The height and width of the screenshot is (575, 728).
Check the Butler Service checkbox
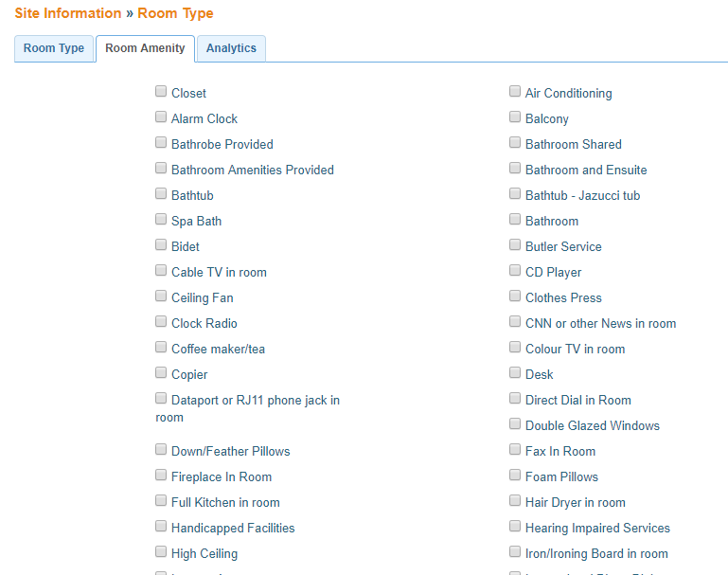tap(515, 245)
